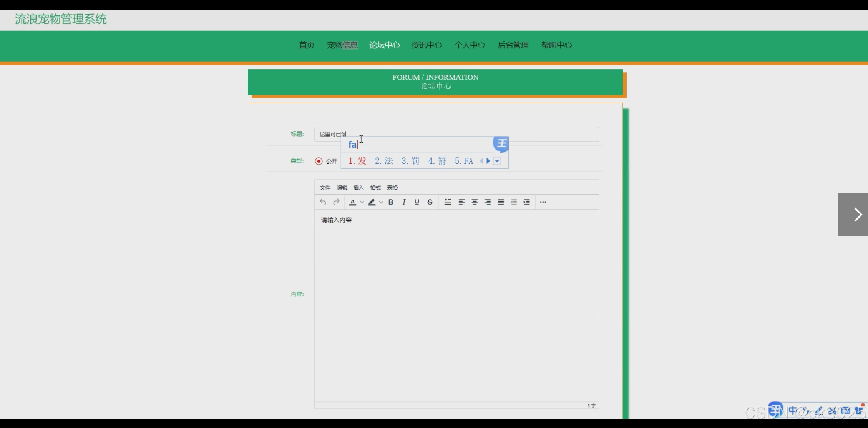The height and width of the screenshot is (428, 868).
Task: Toggle bold formatting in editor toolbar
Action: (x=390, y=202)
